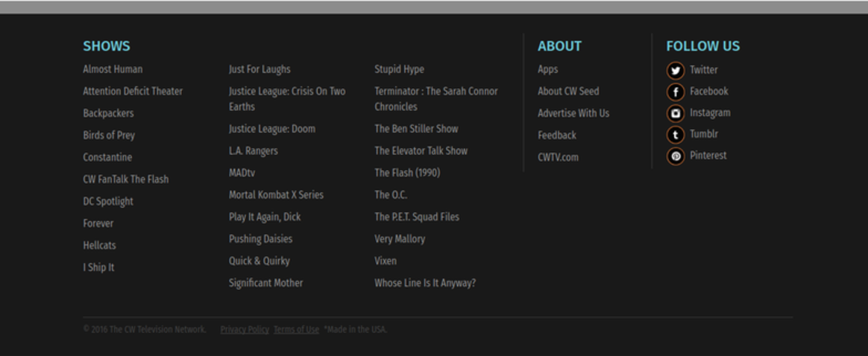Open The Elevator Talk Show link
The image size is (868, 356).
tap(421, 151)
